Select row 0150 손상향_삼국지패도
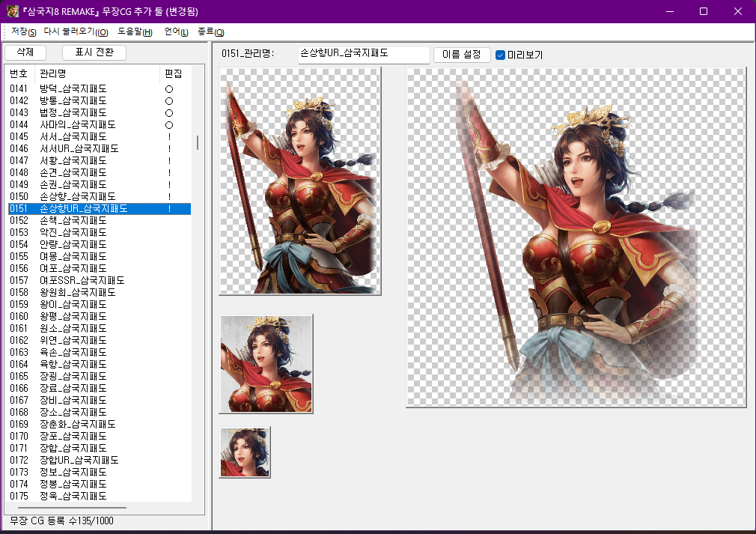The image size is (756, 534). (x=100, y=196)
